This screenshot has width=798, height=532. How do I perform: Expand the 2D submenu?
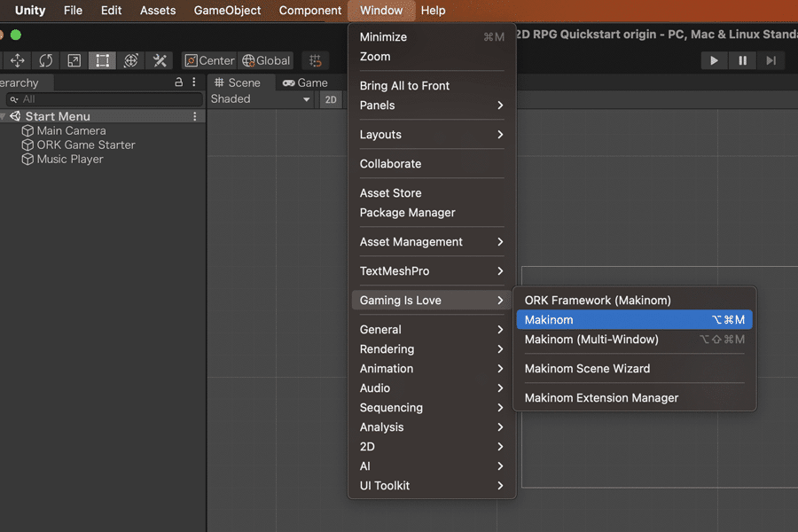[x=432, y=447]
